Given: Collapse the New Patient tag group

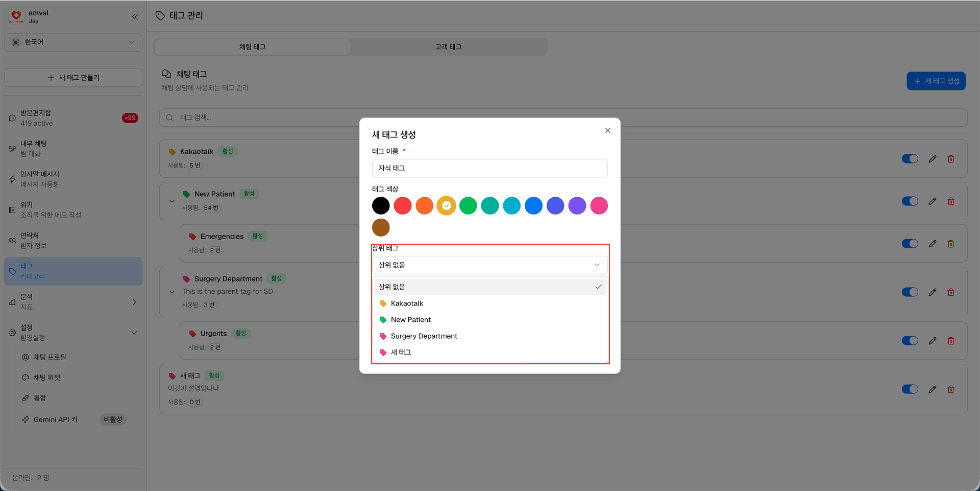Looking at the screenshot, I should pos(172,201).
